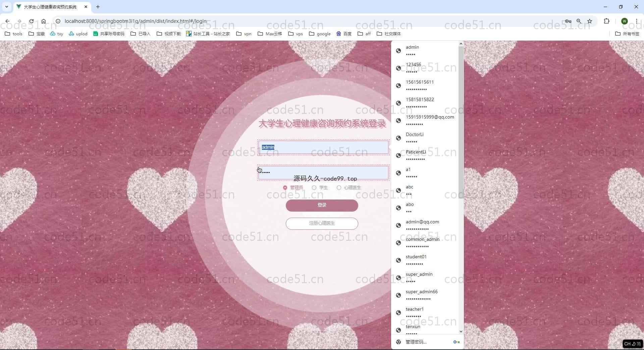
Task: Click the zoom magnifier icon in address bar
Action: pyautogui.click(x=579, y=21)
